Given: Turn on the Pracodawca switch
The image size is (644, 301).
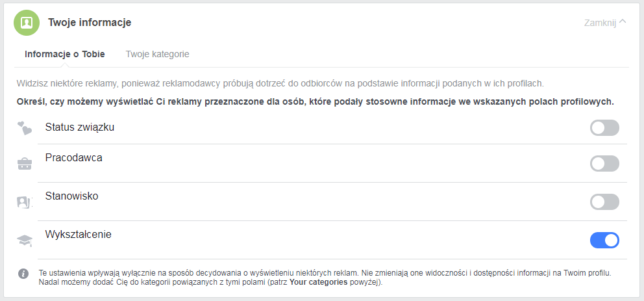Looking at the screenshot, I should pyautogui.click(x=604, y=164).
